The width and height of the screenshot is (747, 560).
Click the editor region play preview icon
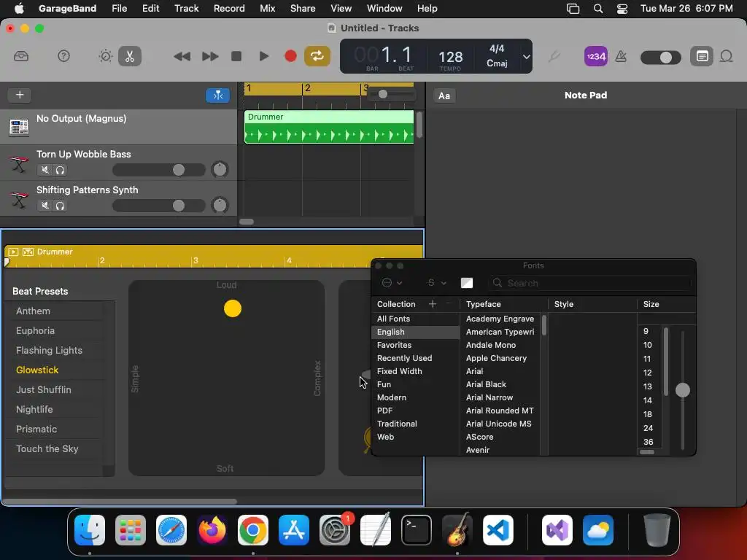pyautogui.click(x=13, y=252)
